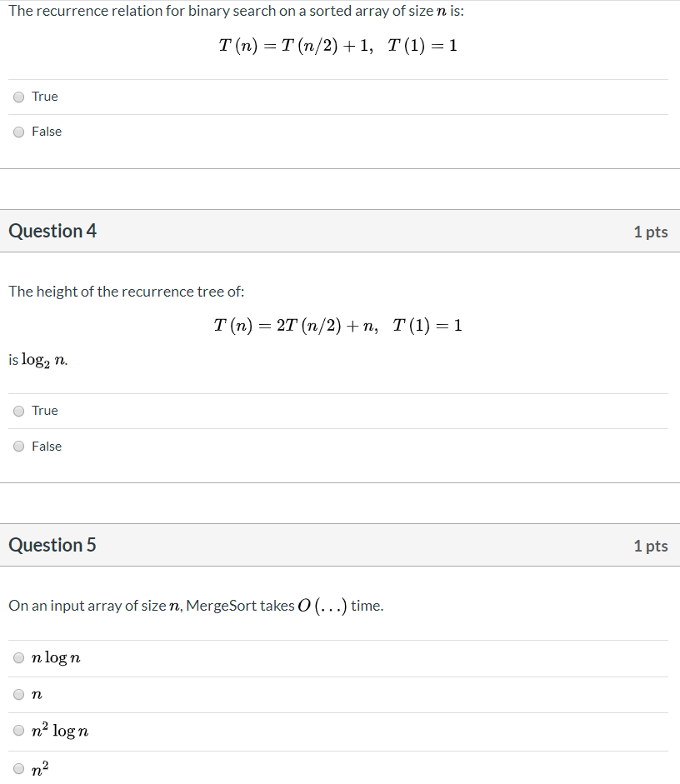Select True for the binary search recurrence question

pos(18,97)
